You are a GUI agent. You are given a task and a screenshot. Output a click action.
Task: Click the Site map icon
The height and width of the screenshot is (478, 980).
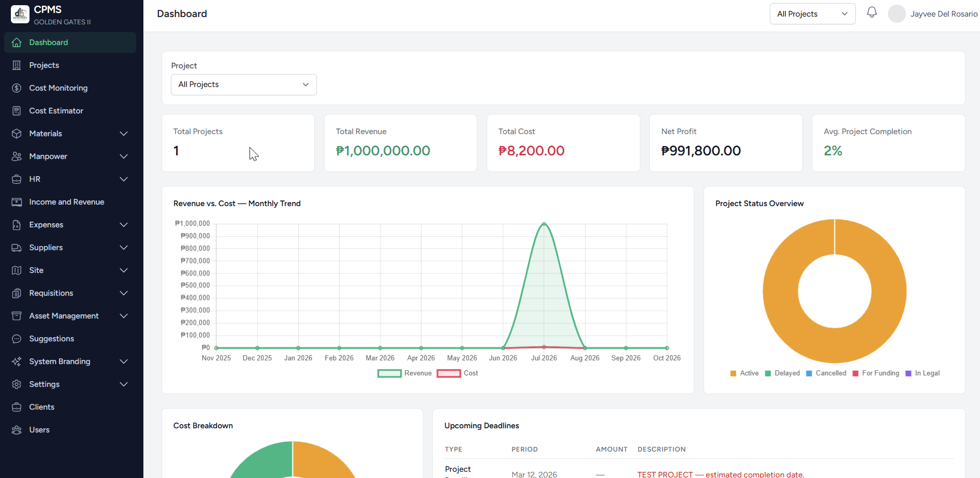[x=17, y=270]
